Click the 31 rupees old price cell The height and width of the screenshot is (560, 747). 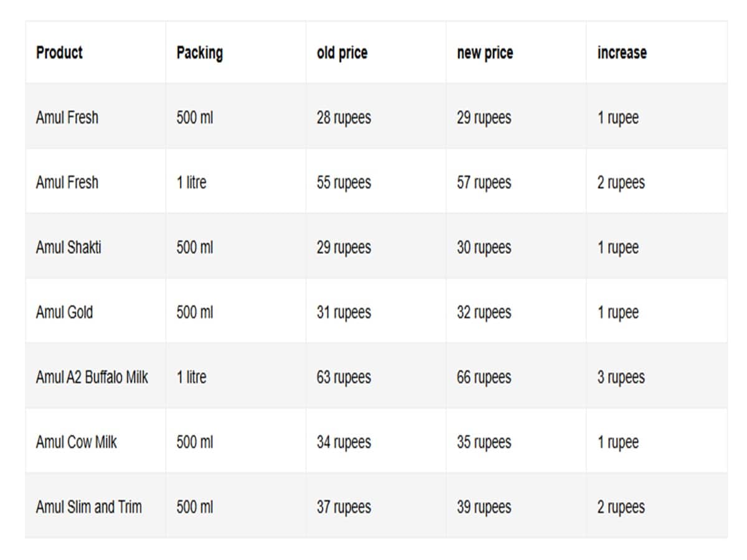376,312
